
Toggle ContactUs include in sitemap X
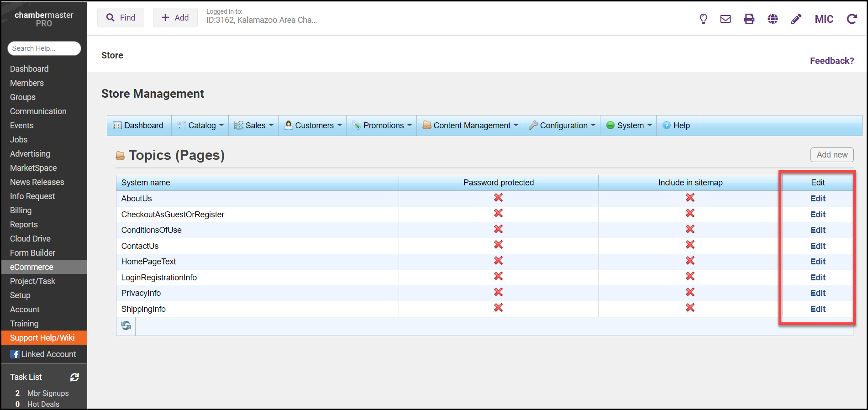690,245
